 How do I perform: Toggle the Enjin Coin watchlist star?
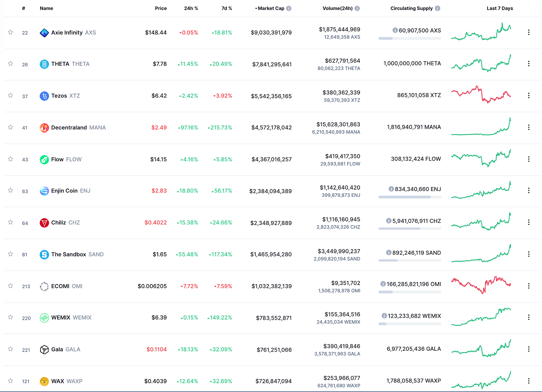tap(11, 190)
